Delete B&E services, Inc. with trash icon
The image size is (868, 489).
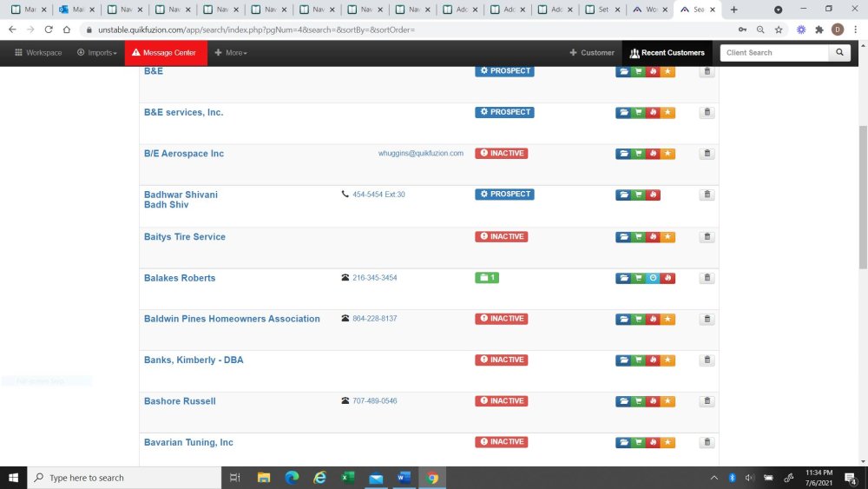(x=707, y=112)
